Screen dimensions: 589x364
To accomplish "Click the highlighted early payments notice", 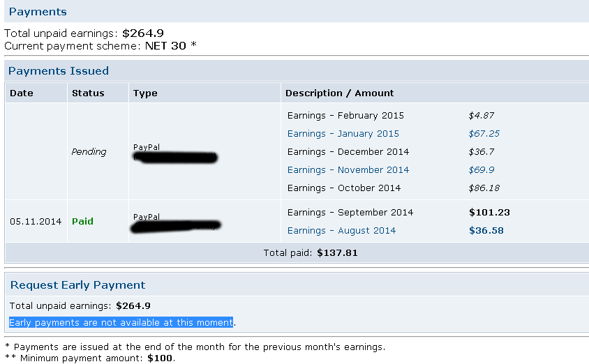I will click(121, 322).
